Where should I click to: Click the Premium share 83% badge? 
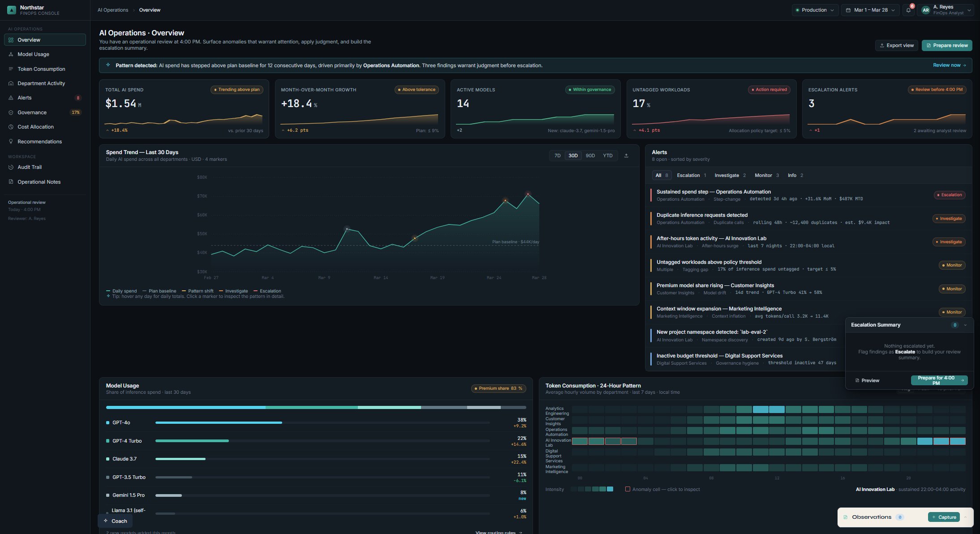click(x=499, y=388)
